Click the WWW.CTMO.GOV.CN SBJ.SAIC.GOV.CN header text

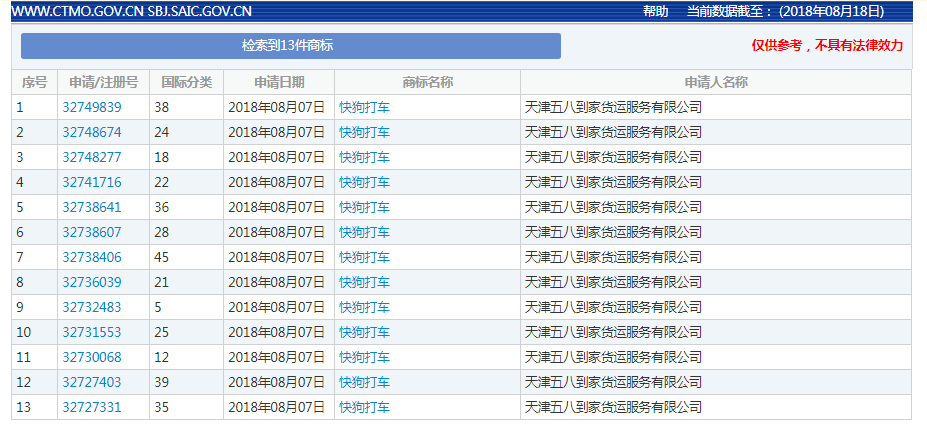(131, 11)
